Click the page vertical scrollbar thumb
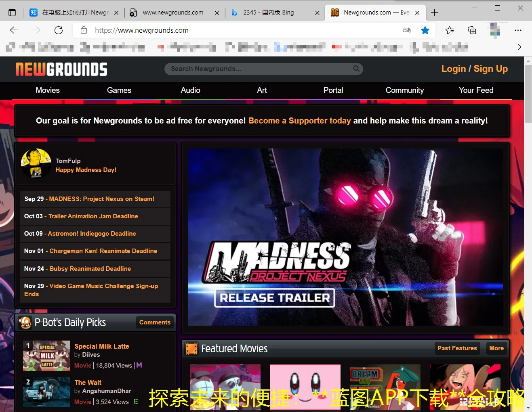 coord(528,94)
